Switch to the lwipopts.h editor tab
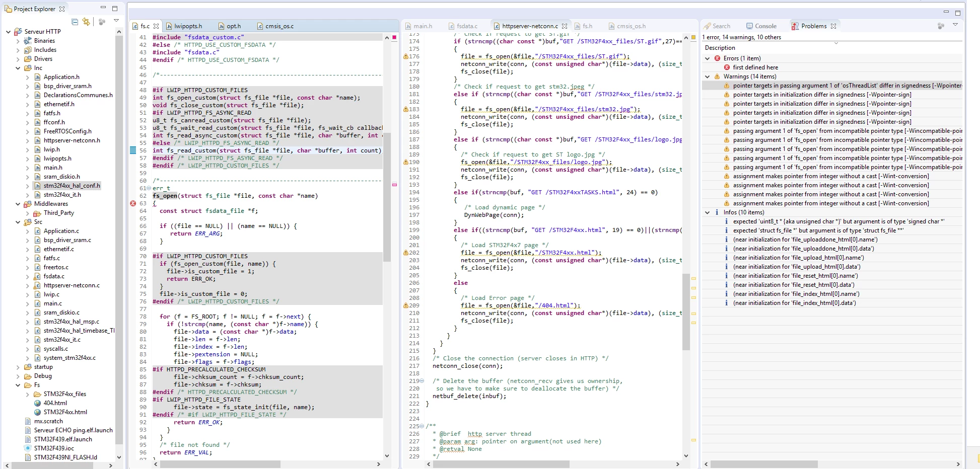The width and height of the screenshot is (980, 469). [184, 26]
